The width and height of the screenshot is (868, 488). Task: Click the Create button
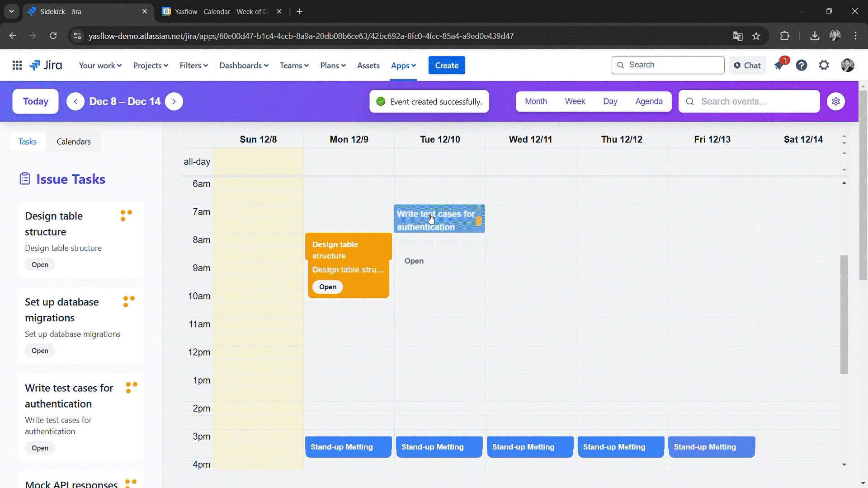pyautogui.click(x=447, y=66)
